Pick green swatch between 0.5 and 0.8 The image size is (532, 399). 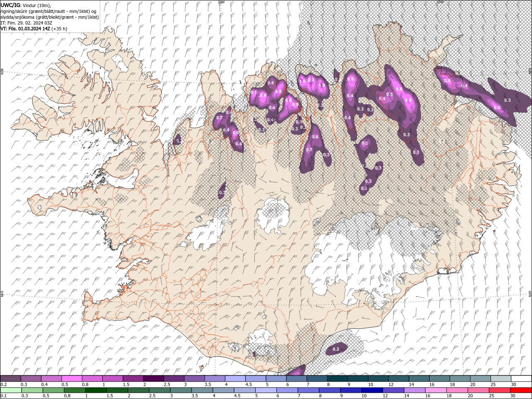[53, 390]
